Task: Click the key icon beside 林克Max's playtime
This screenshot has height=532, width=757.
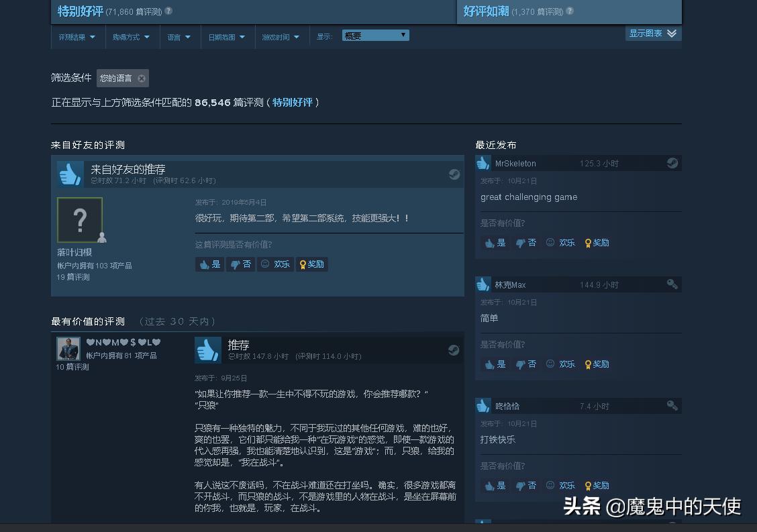Action: click(x=672, y=284)
